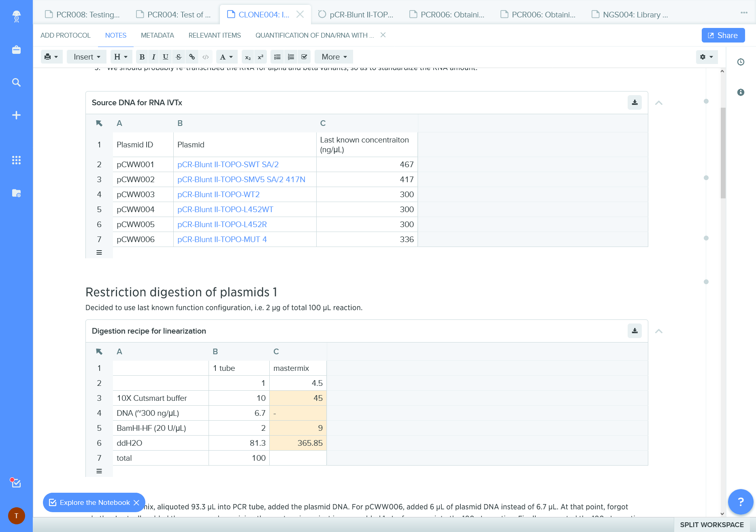Screen dimensions: 756x532
Task: Switch to the NGS004: Library tab
Action: 630,15
